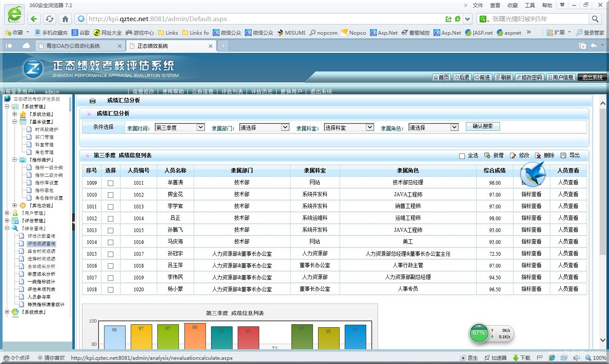The image size is (609, 364).
Task: Click the search magnifier in browser search box
Action: click(595, 19)
